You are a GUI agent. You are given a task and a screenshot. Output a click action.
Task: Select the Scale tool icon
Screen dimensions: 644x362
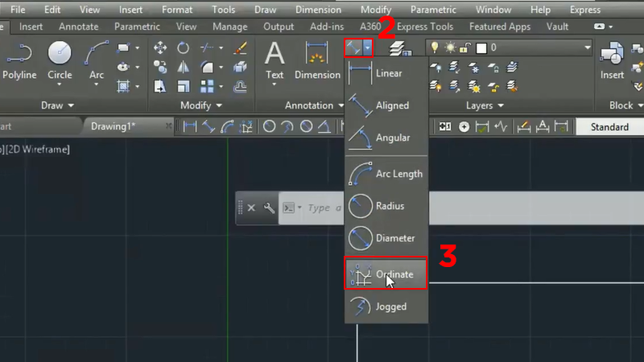point(184,86)
